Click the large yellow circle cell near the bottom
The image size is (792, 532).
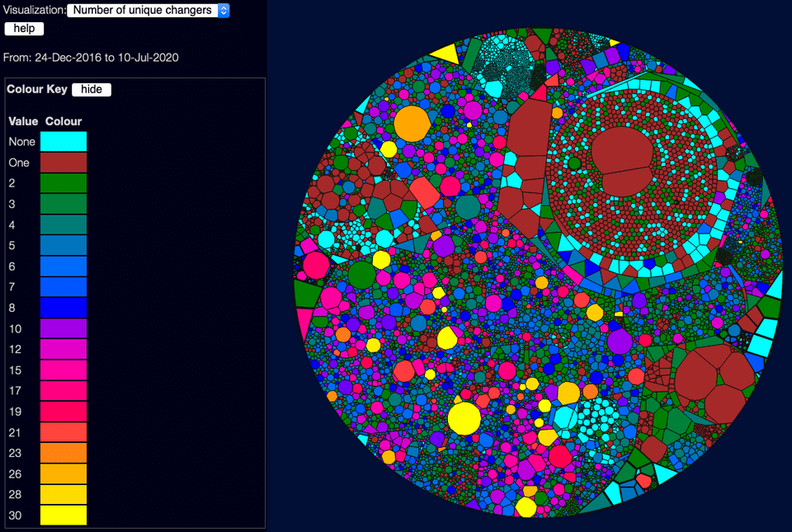click(464, 418)
